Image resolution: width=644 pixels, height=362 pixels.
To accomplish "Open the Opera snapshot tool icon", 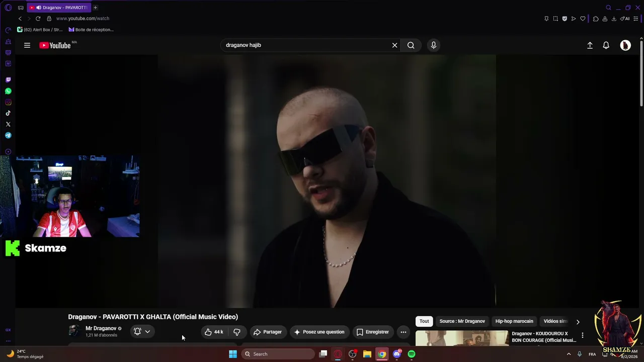I will [555, 19].
